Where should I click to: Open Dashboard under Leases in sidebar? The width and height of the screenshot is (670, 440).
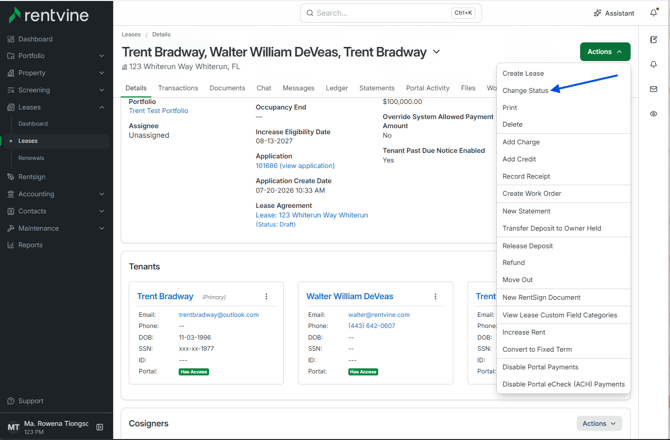(33, 124)
